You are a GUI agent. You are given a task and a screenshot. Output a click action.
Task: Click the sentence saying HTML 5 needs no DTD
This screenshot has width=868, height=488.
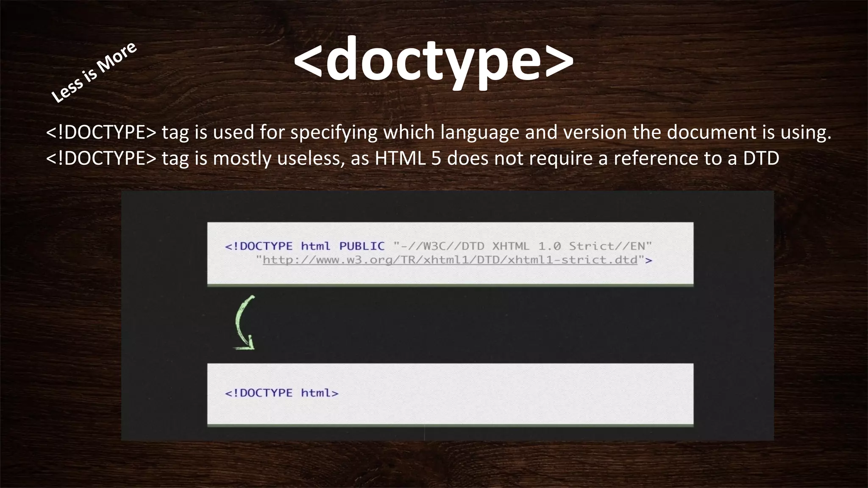tap(412, 158)
